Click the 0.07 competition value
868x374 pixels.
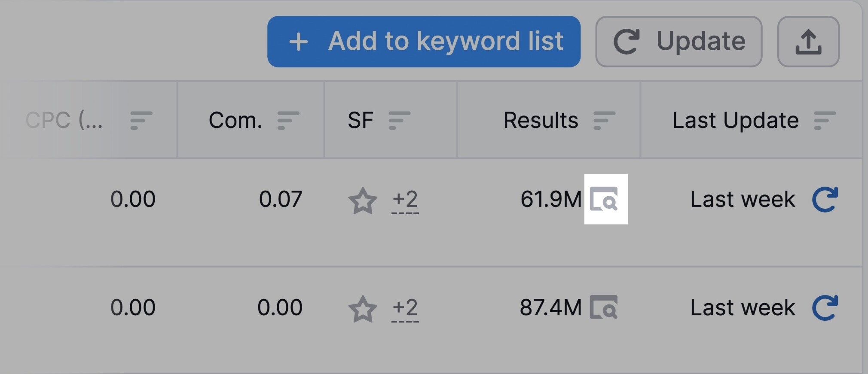click(281, 199)
